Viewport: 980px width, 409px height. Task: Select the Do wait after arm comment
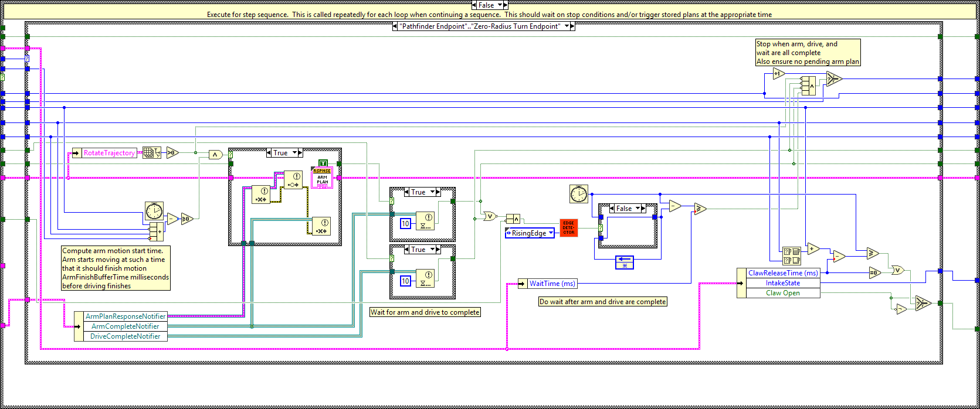tap(603, 302)
